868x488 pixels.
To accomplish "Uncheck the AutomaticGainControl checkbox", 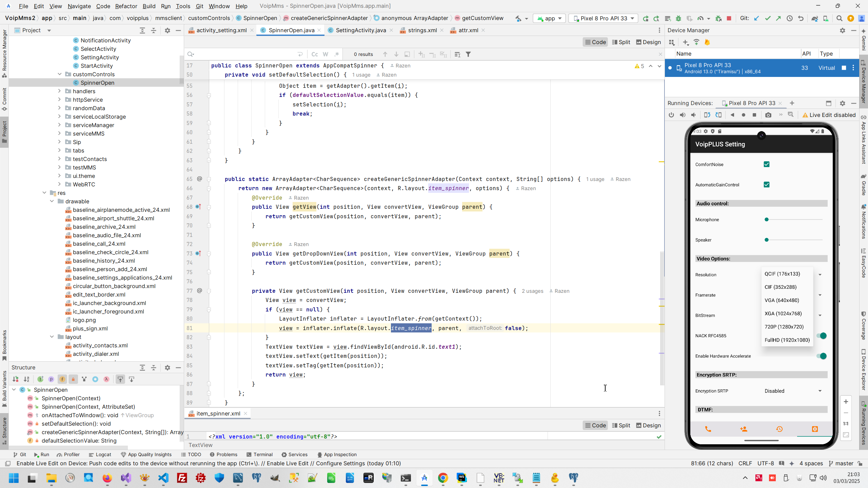I will (x=766, y=185).
